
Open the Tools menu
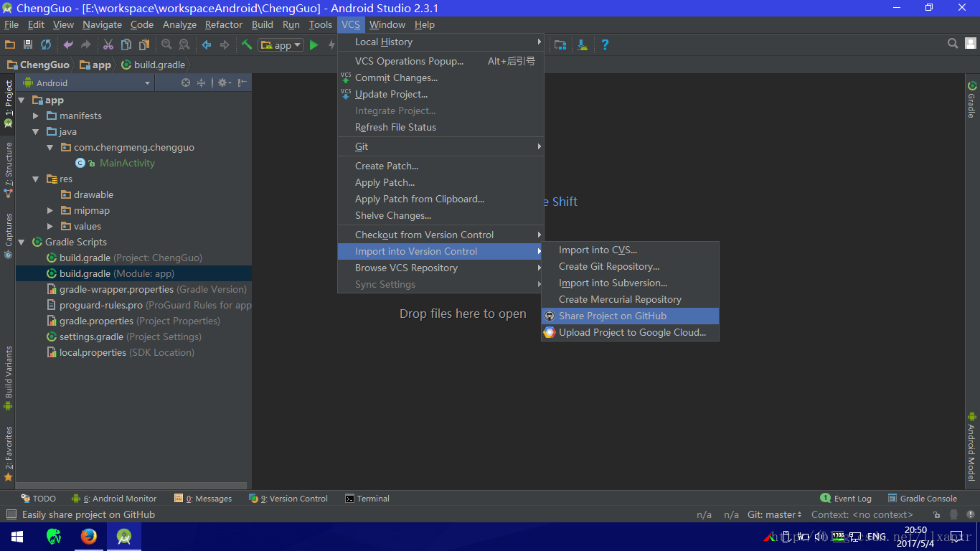(321, 24)
